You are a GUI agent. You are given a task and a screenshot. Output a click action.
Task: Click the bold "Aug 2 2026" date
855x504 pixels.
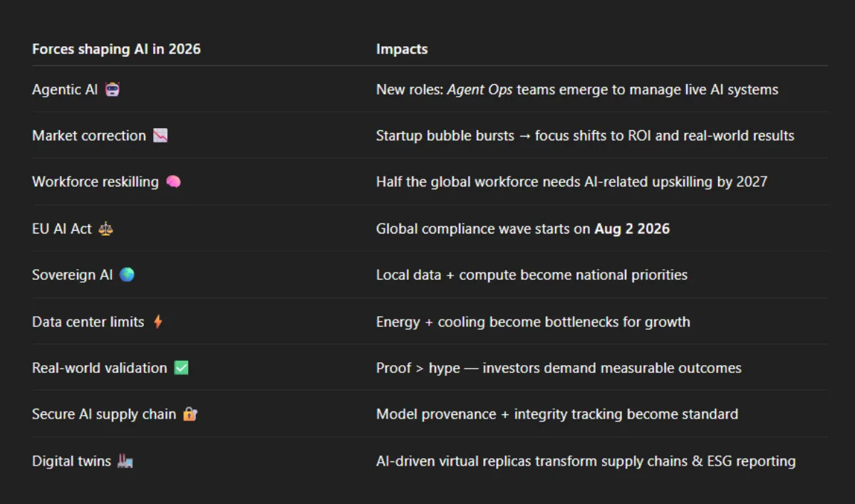click(632, 229)
